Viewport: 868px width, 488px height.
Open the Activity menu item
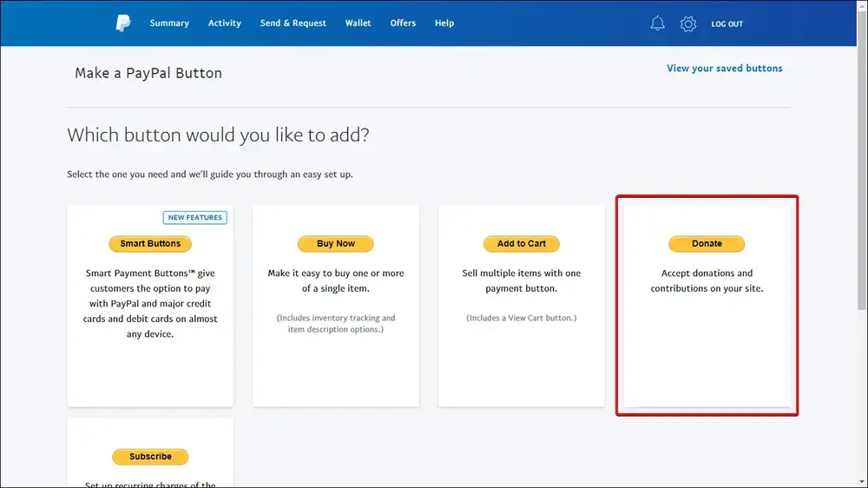click(224, 23)
